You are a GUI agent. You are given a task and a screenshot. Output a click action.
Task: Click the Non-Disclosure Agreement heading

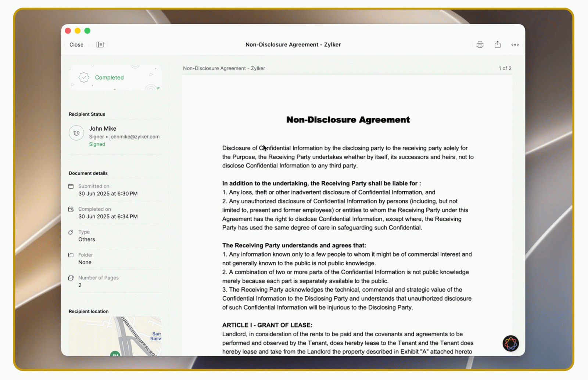348,120
